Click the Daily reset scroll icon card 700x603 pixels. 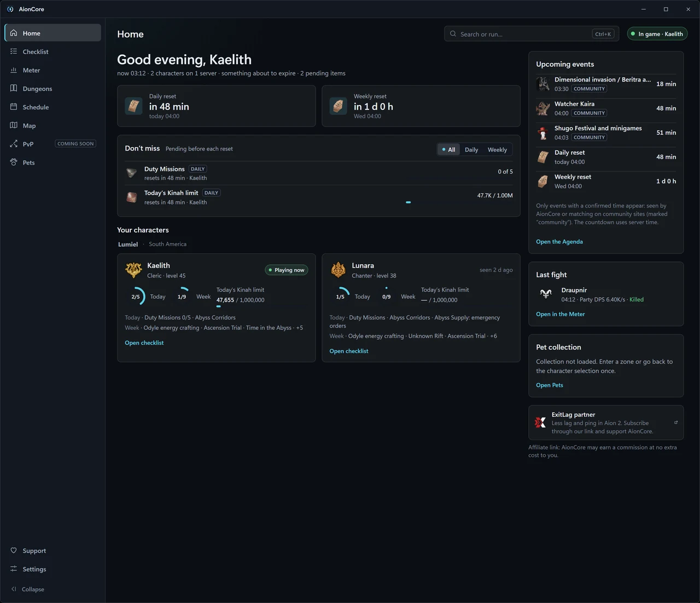pos(133,106)
